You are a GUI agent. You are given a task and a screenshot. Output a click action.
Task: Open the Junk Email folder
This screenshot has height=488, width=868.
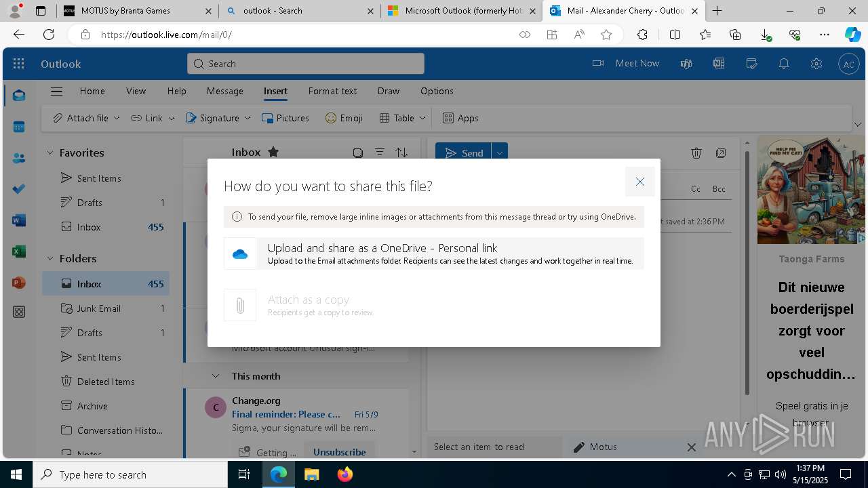coord(106,308)
